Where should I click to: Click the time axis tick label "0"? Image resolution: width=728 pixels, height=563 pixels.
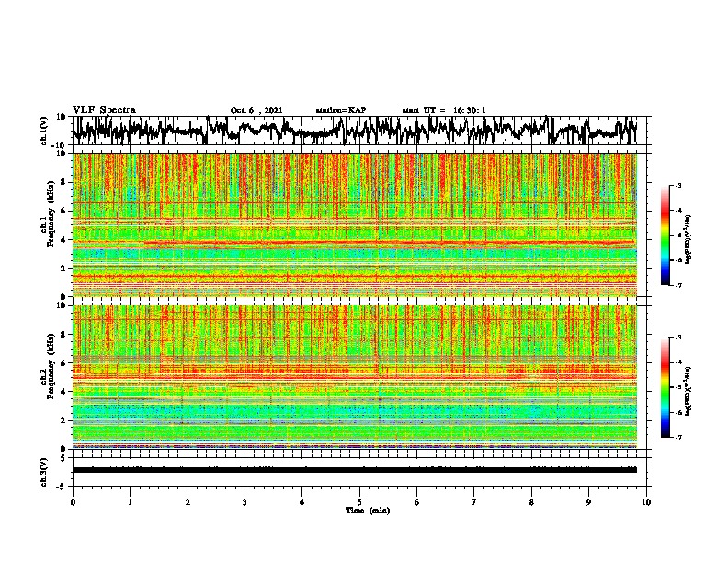click(73, 502)
